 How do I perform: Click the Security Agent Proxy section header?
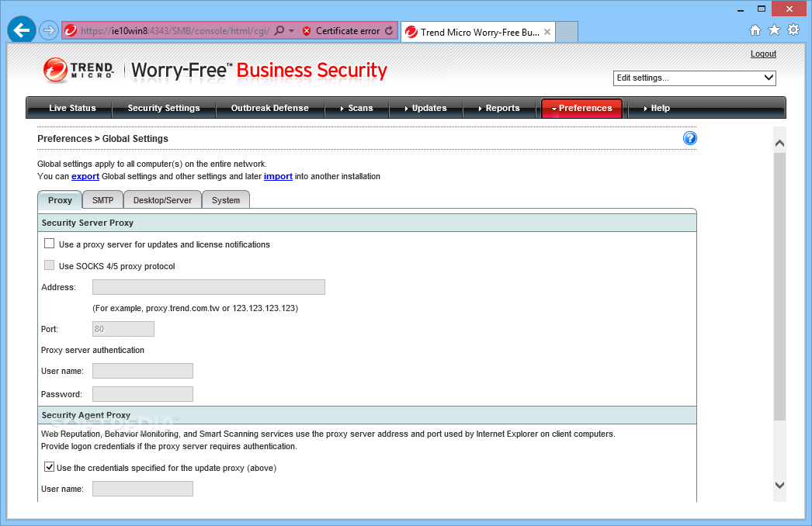pos(367,415)
